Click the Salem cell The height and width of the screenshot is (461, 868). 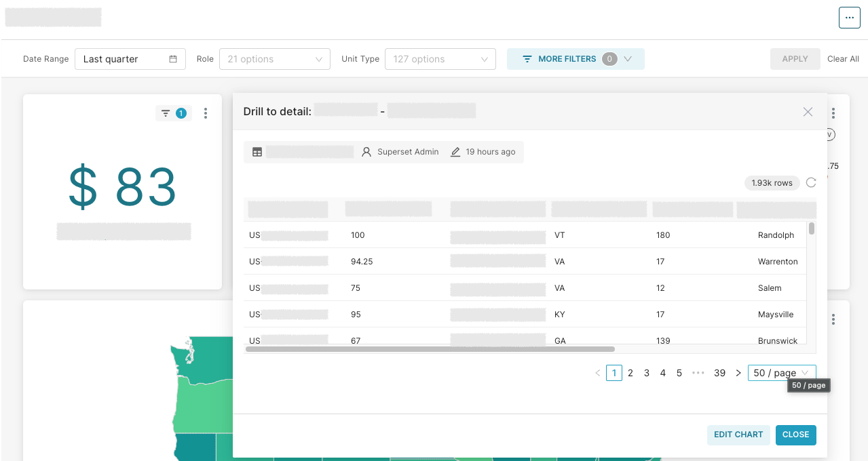770,288
